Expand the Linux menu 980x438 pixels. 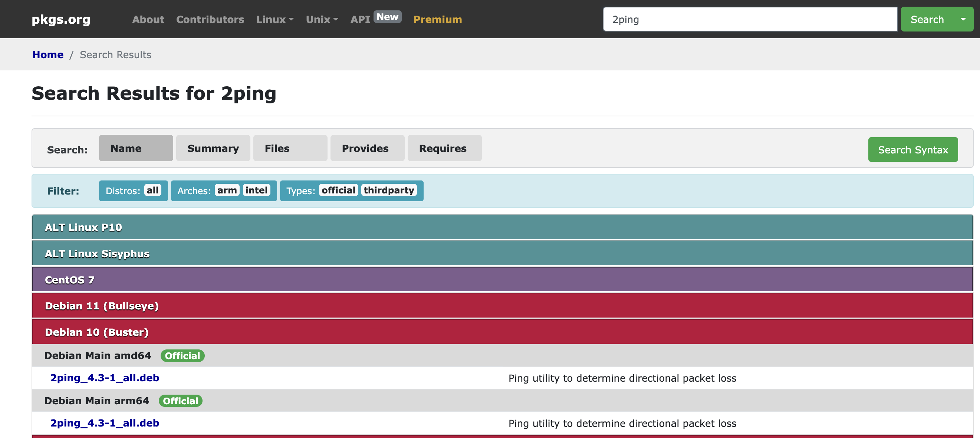click(274, 19)
